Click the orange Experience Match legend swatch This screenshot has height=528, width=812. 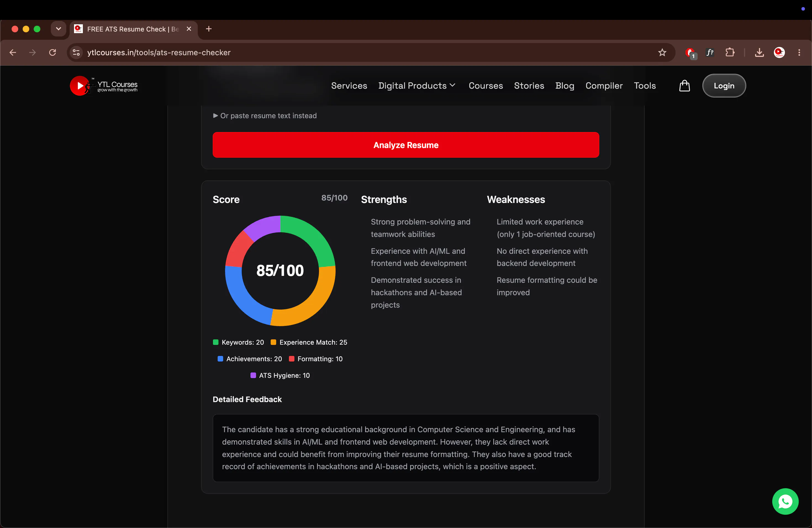273,342
